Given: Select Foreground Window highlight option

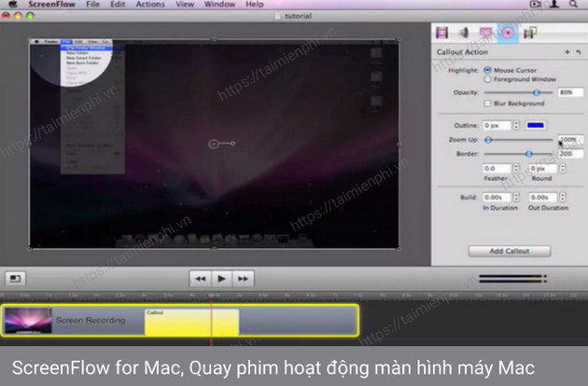Looking at the screenshot, I should [x=487, y=79].
